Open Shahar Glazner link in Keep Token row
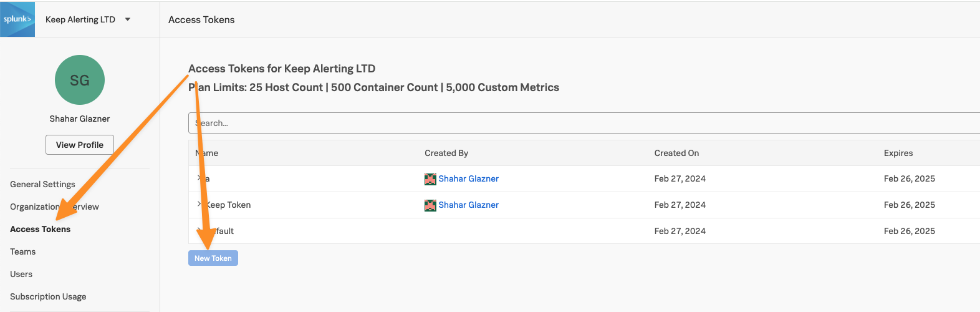This screenshot has width=980, height=312. coord(468,205)
